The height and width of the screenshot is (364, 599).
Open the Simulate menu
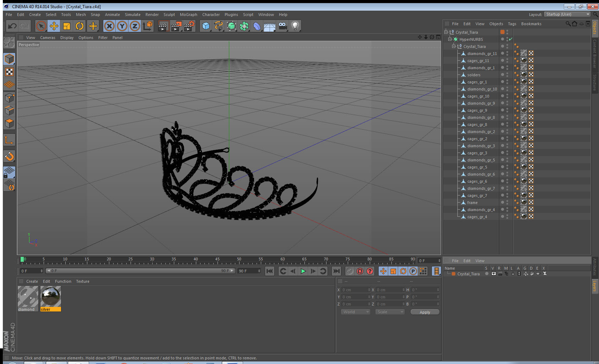133,15
